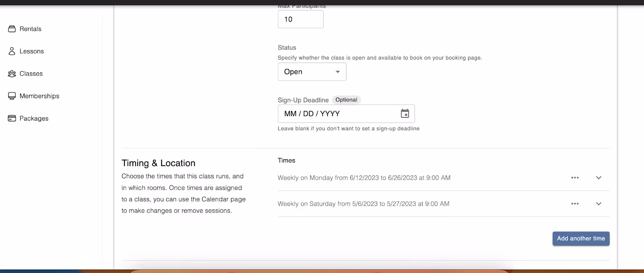Screen dimensions: 644x273
Task: Focus the Max Participants field showing 10
Action: pyautogui.click(x=301, y=19)
